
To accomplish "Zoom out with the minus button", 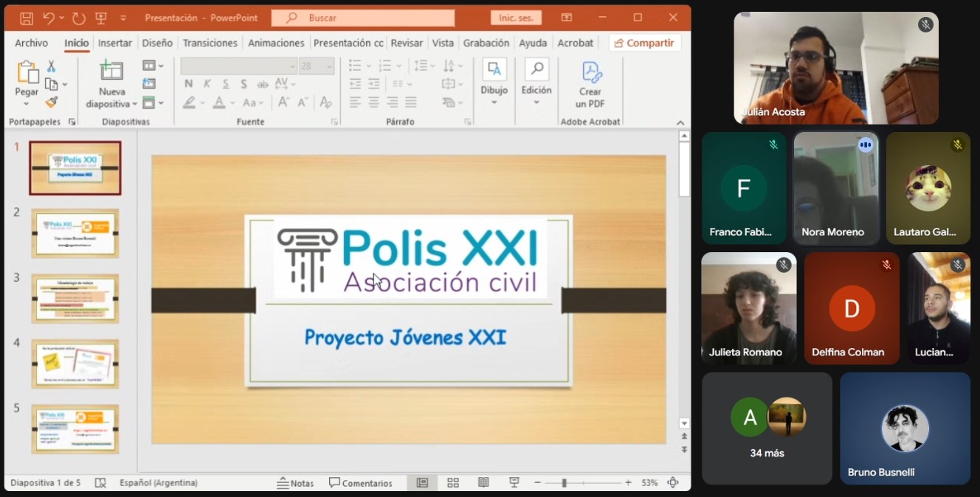I will click(538, 483).
